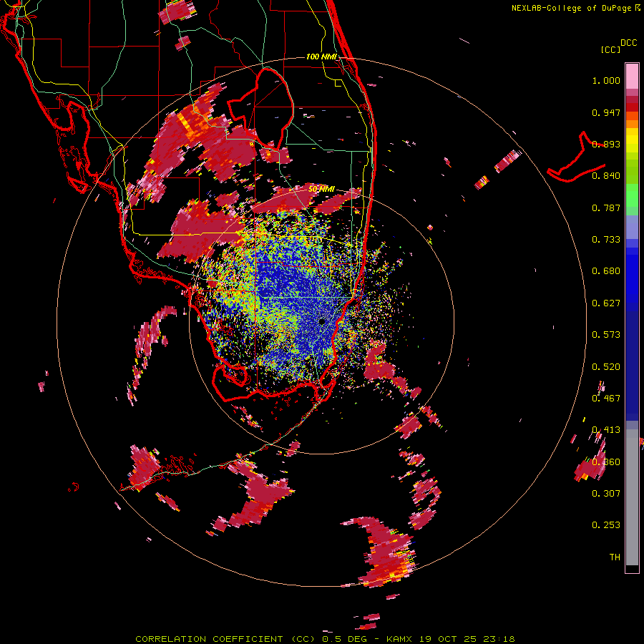Image resolution: width=644 pixels, height=644 pixels.
Task: Click the DCC product label
Action: [628, 43]
